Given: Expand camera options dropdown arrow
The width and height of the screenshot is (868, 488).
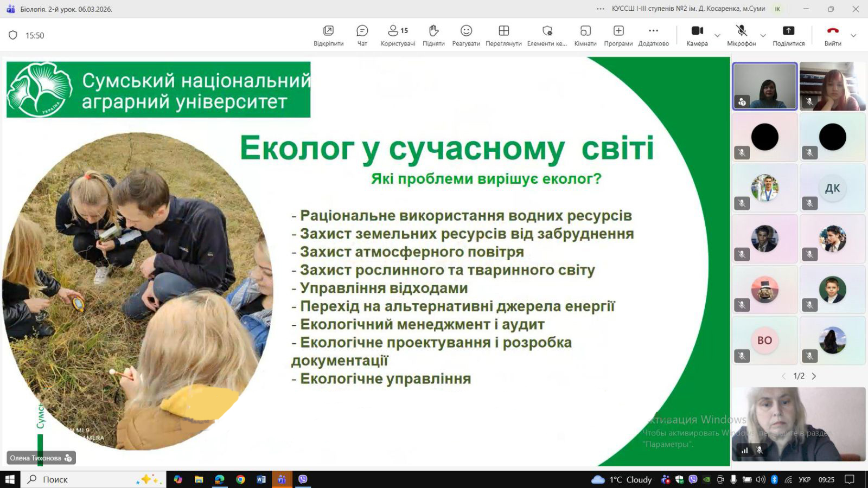Looking at the screenshot, I should [717, 36].
